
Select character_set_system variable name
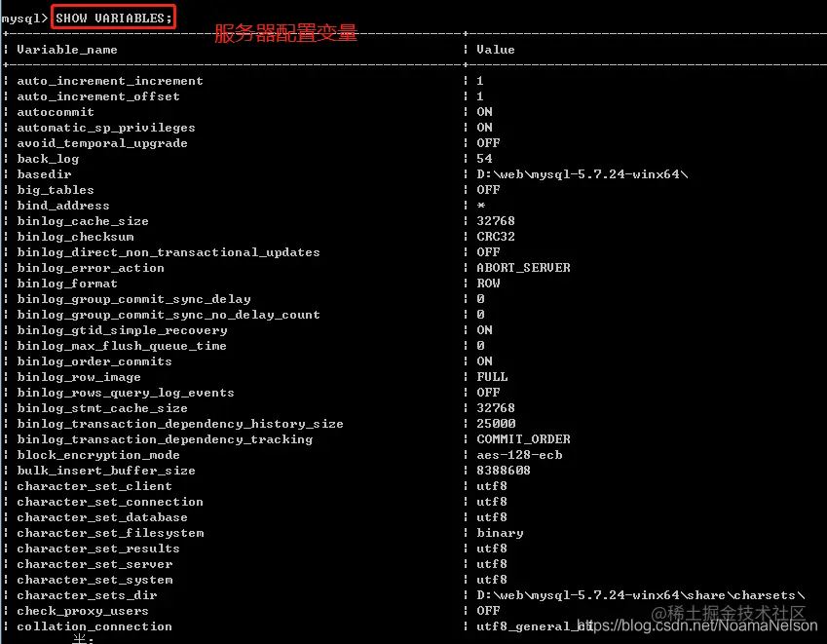94,580
